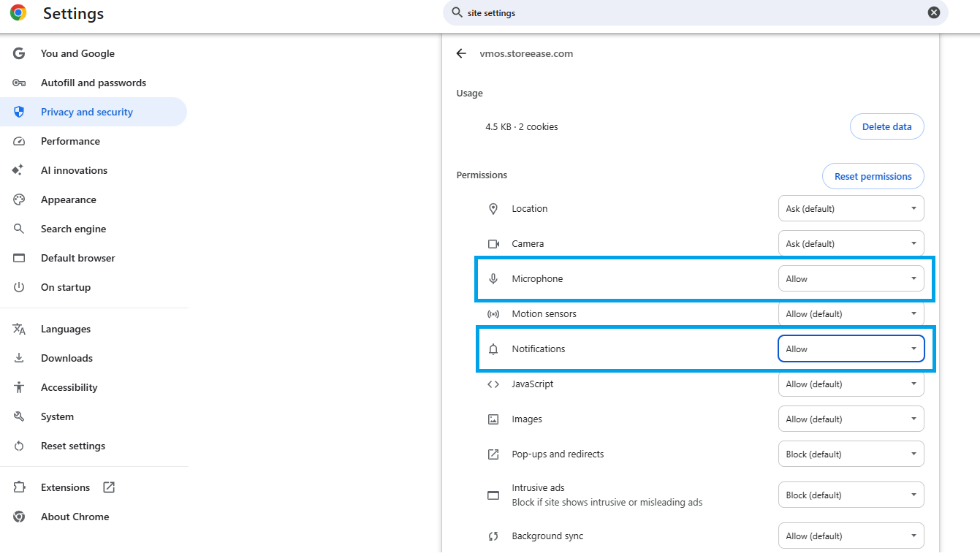Click the external link icon next to Extensions
This screenshot has height=556, width=980.
109,487
